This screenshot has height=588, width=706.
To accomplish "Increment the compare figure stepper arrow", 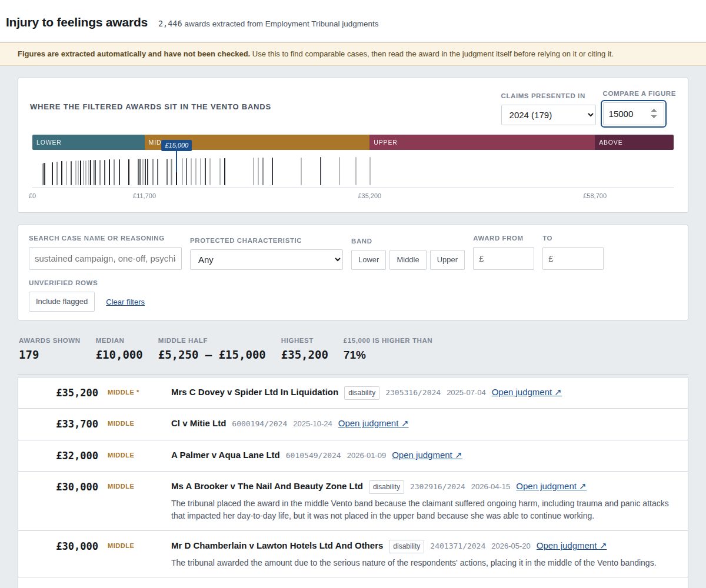I will [x=654, y=111].
